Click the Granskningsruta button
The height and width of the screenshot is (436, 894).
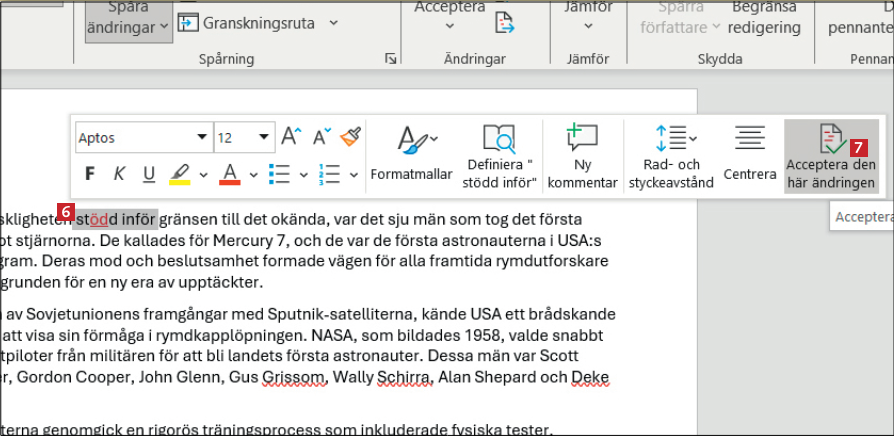click(x=258, y=22)
